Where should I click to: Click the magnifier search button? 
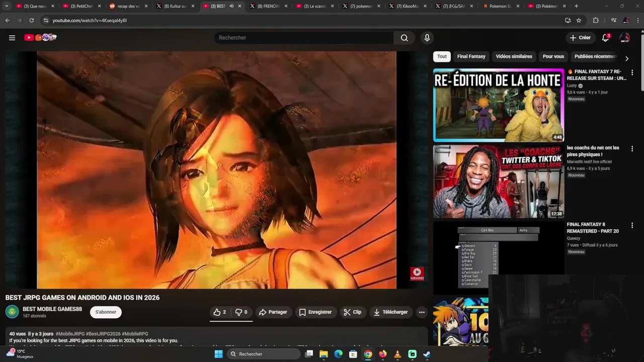(404, 38)
